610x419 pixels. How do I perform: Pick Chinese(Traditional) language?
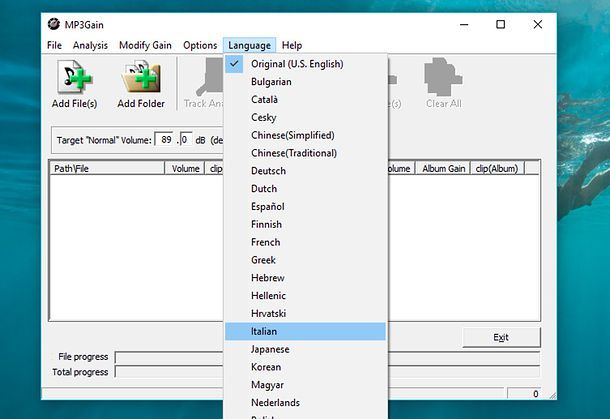coord(305,153)
